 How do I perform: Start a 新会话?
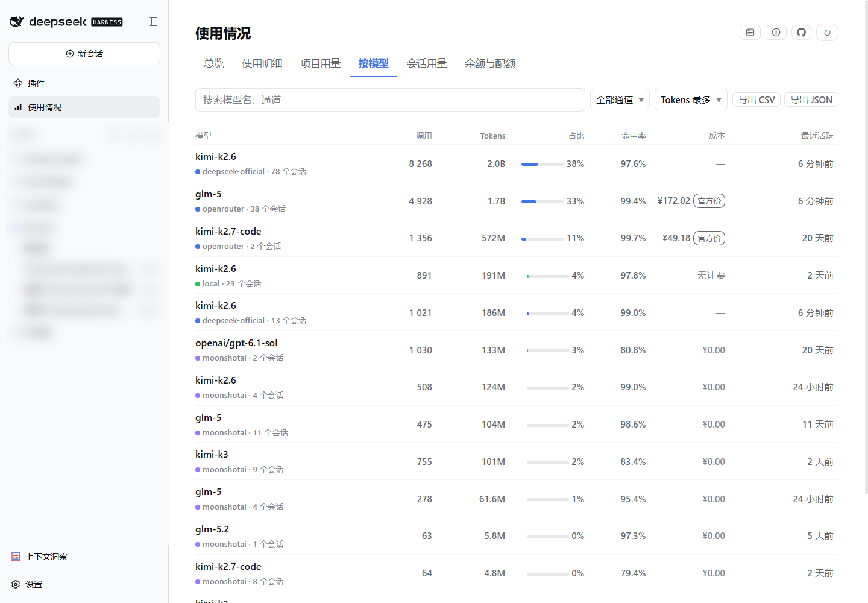[x=84, y=54]
